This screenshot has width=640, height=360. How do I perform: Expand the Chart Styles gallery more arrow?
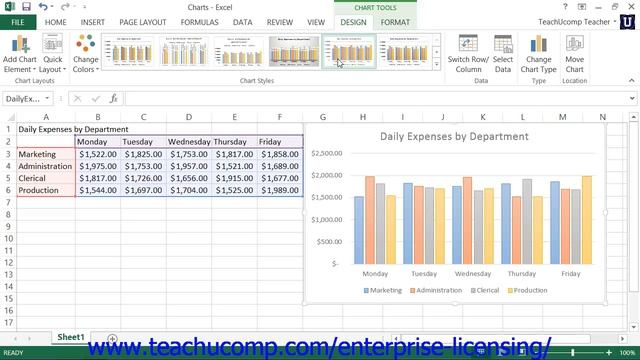(x=436, y=64)
